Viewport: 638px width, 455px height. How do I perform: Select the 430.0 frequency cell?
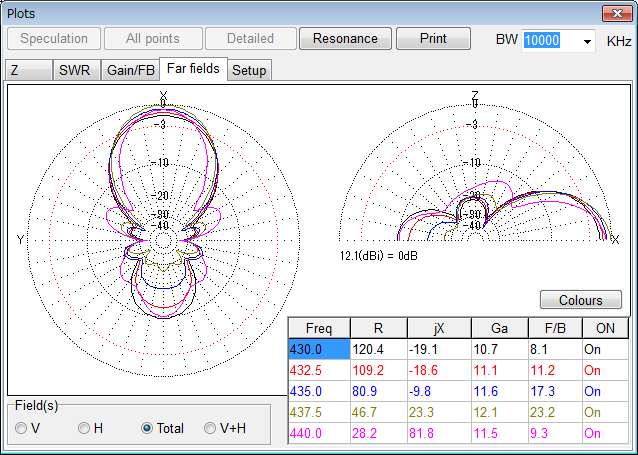coord(318,349)
